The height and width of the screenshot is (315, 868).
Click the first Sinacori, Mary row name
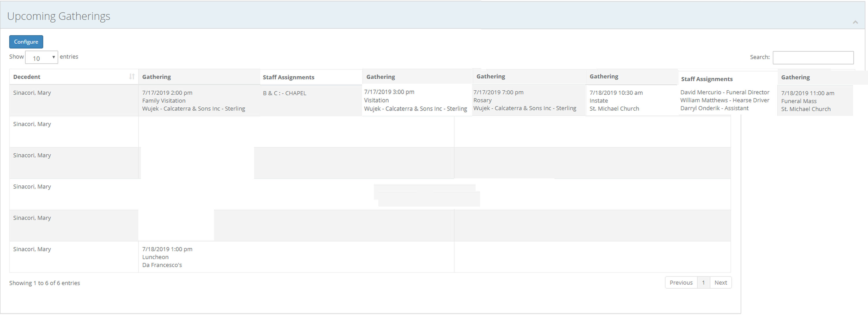pyautogui.click(x=32, y=93)
